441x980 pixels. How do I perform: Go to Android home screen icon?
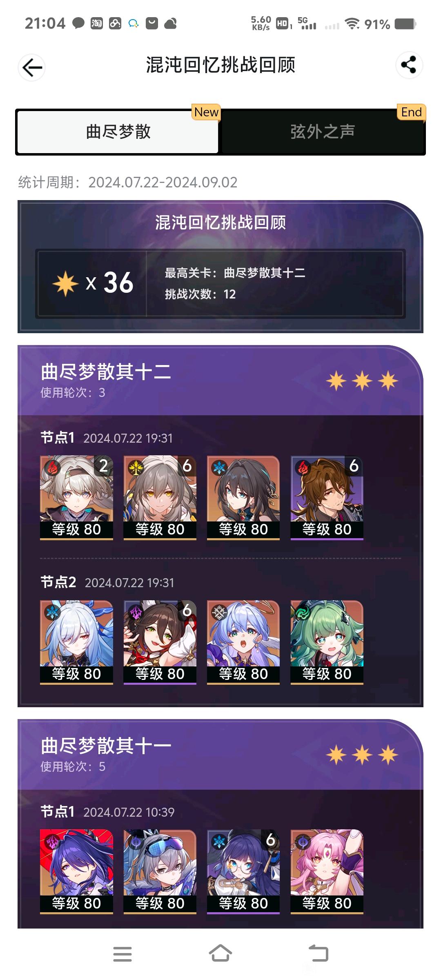coord(220,953)
